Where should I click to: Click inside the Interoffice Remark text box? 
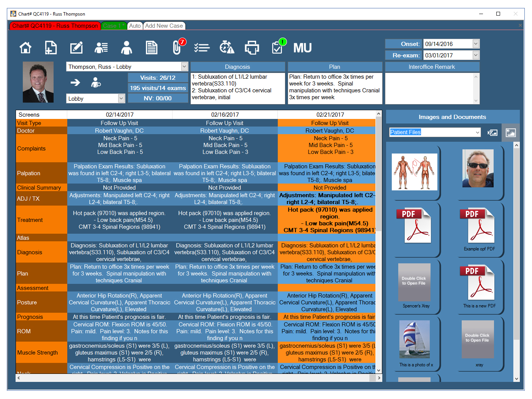coord(429,88)
